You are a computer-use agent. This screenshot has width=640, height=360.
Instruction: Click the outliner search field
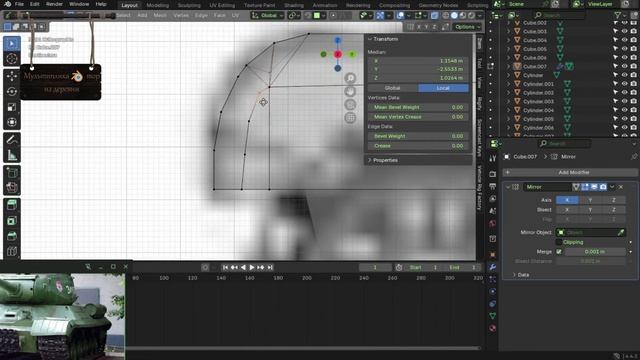pyautogui.click(x=558, y=15)
